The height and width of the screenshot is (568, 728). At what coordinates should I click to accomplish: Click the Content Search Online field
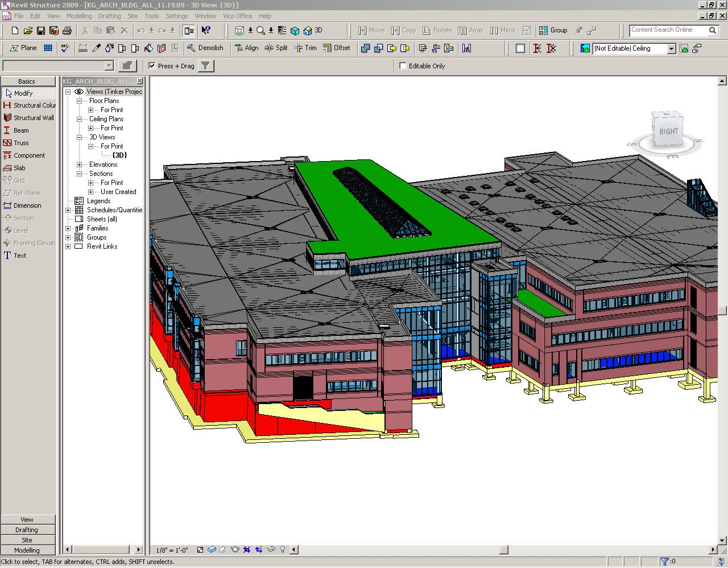point(668,30)
